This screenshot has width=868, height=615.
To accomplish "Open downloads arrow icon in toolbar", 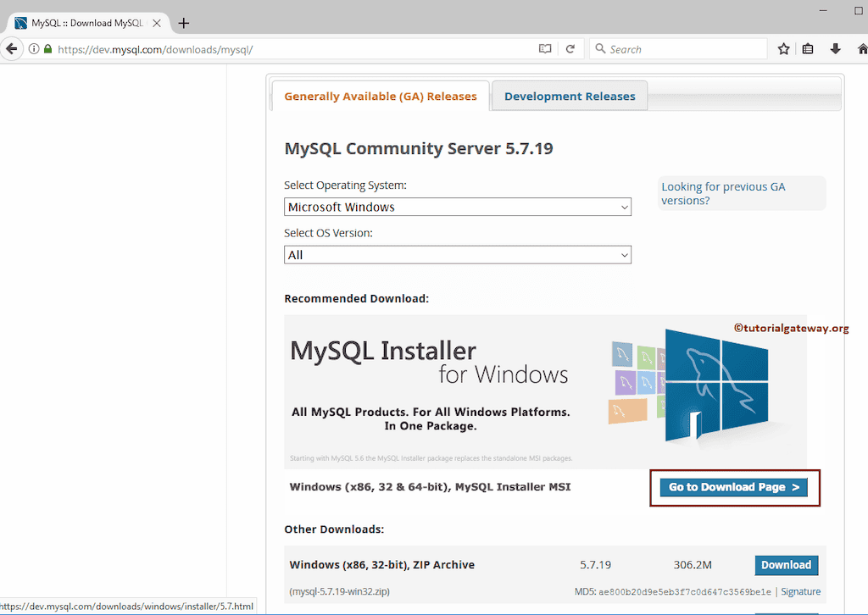I will pyautogui.click(x=835, y=49).
